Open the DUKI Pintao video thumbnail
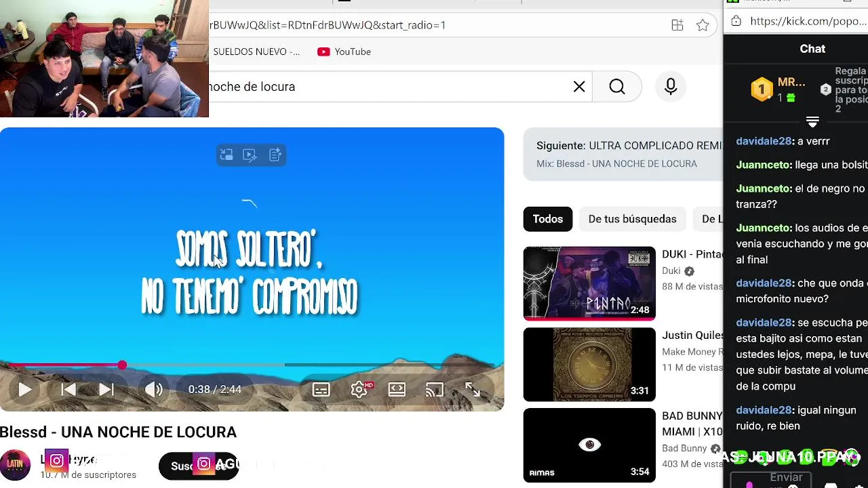 (x=589, y=283)
